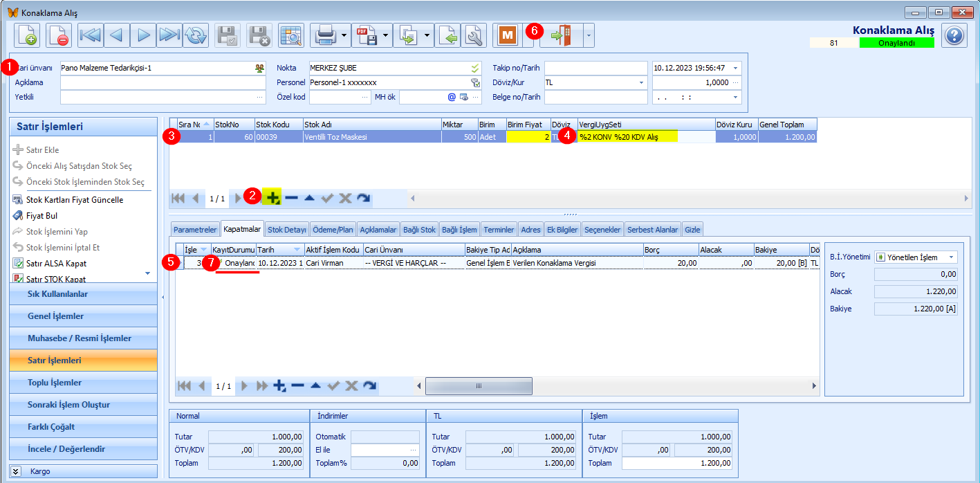This screenshot has width=980, height=483.
Task: Open the Takip date 10.12.2023 dropdown
Action: 736,68
